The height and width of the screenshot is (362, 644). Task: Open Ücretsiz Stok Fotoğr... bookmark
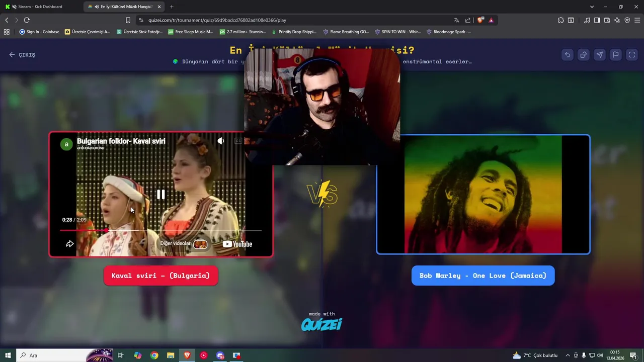139,32
